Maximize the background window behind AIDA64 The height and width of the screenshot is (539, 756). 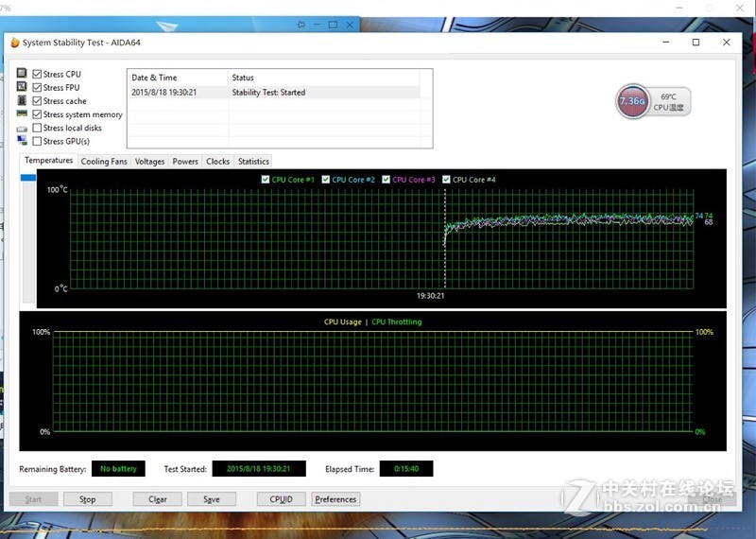point(333,25)
